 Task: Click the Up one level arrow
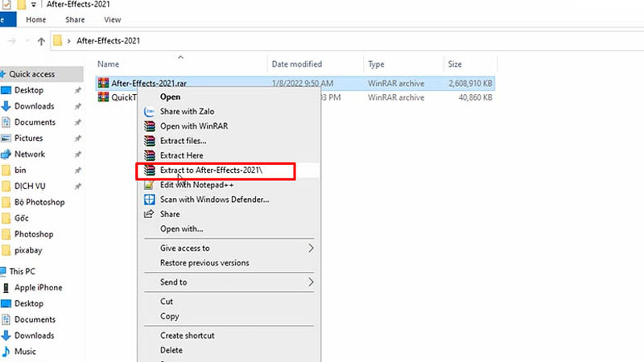pyautogui.click(x=41, y=41)
